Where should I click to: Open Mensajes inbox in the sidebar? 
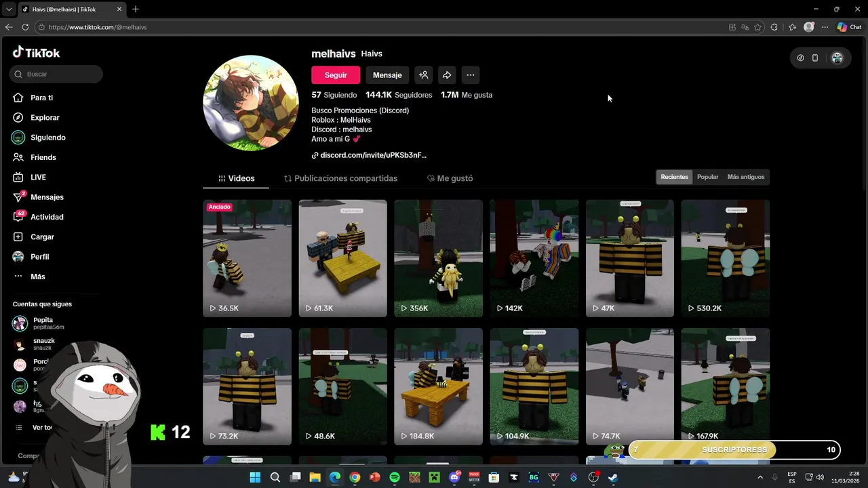38,197
